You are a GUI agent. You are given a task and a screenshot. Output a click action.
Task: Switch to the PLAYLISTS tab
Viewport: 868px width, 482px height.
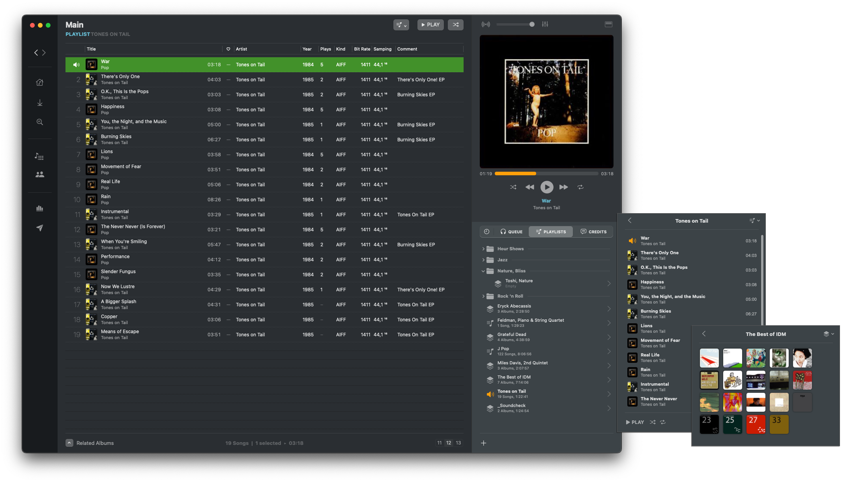(551, 232)
